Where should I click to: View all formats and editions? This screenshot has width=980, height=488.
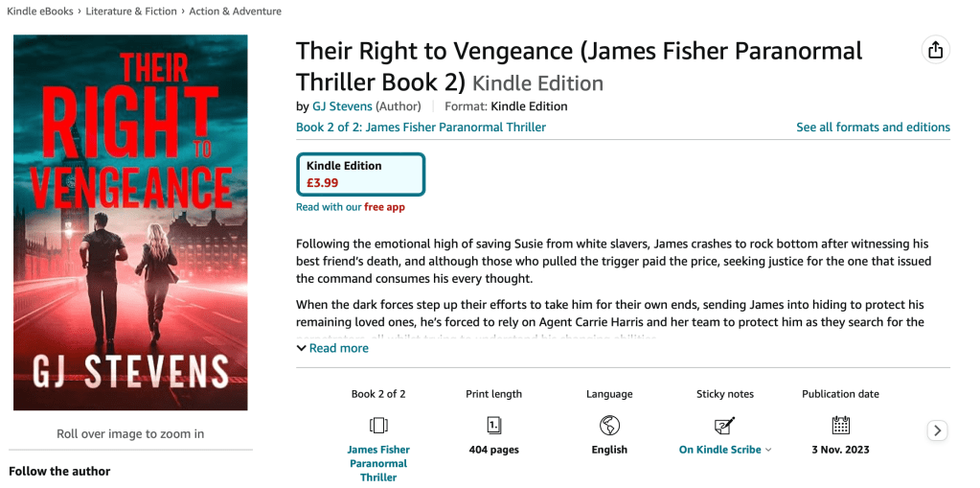(873, 127)
